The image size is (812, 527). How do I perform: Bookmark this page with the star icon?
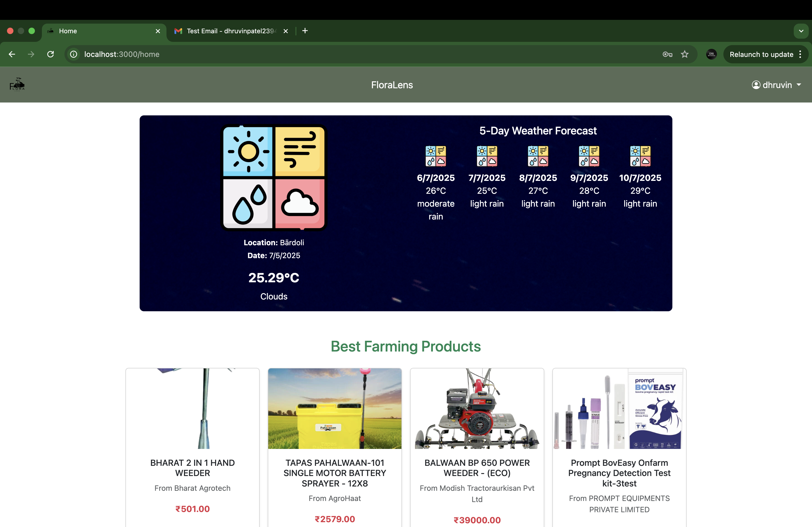tap(684, 54)
